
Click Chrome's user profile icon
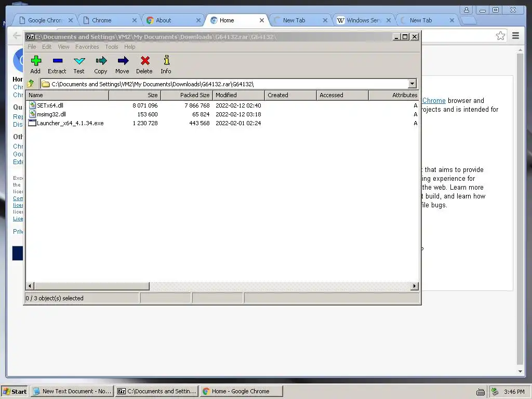click(467, 10)
